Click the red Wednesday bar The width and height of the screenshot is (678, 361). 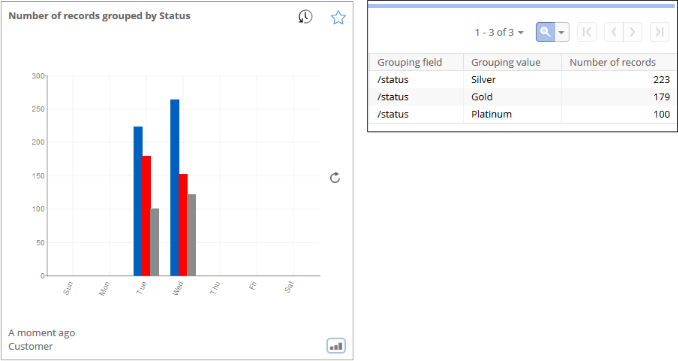click(183, 225)
